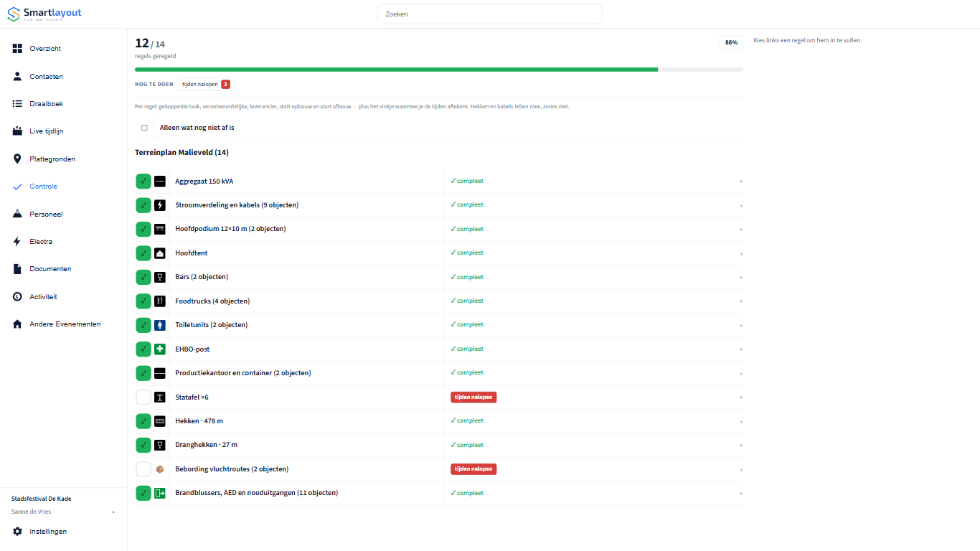Click the Bars glass icon
The height and width of the screenshot is (551, 980).
tap(160, 277)
